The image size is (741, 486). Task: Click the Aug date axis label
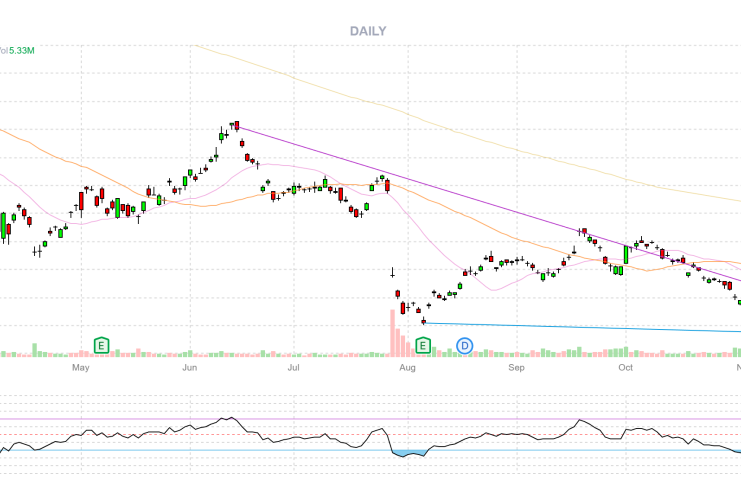point(406,367)
